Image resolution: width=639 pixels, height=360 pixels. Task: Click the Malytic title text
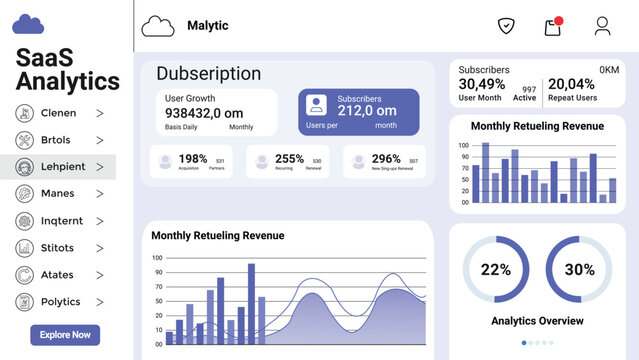[208, 26]
